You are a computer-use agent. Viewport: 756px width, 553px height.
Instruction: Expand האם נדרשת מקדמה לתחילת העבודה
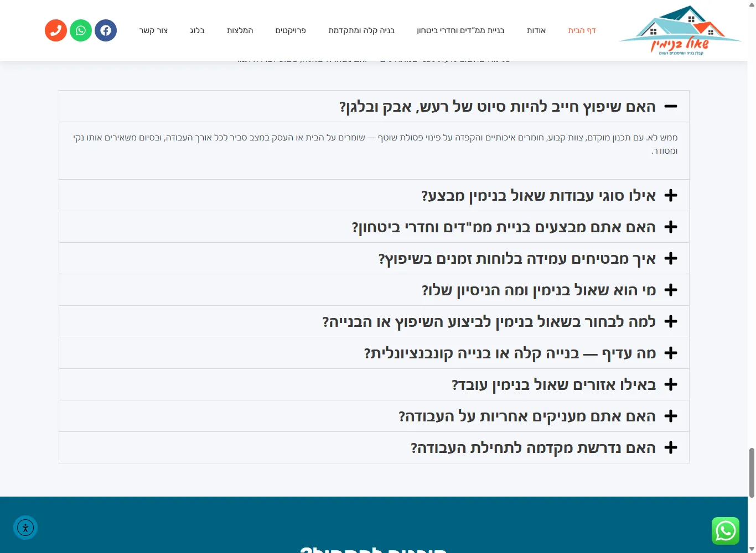pyautogui.click(x=374, y=447)
